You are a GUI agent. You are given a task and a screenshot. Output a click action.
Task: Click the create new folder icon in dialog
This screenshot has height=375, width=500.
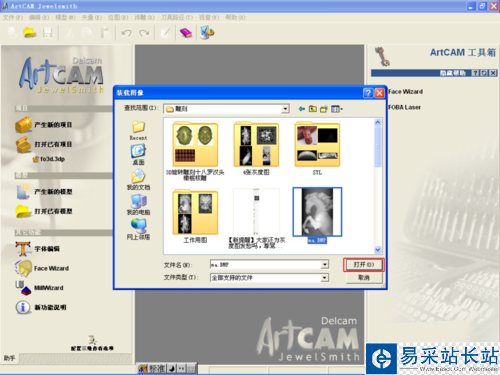(324, 109)
